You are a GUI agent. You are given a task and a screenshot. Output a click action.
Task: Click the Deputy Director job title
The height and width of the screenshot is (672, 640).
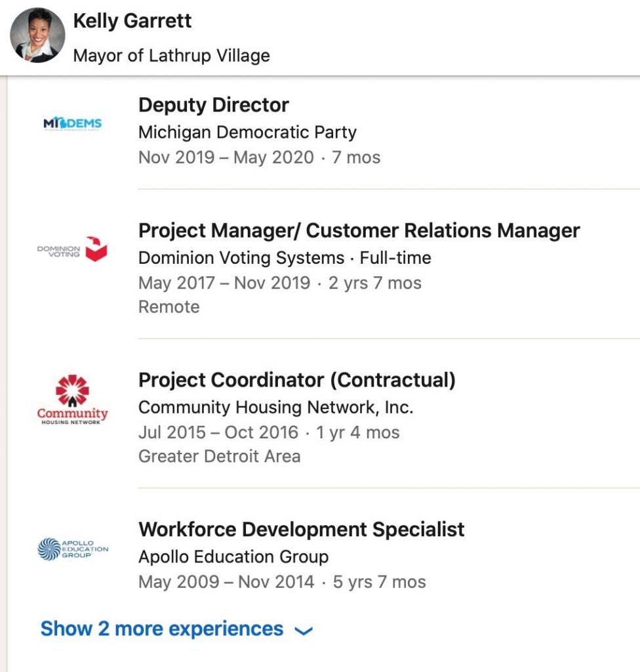click(x=214, y=105)
